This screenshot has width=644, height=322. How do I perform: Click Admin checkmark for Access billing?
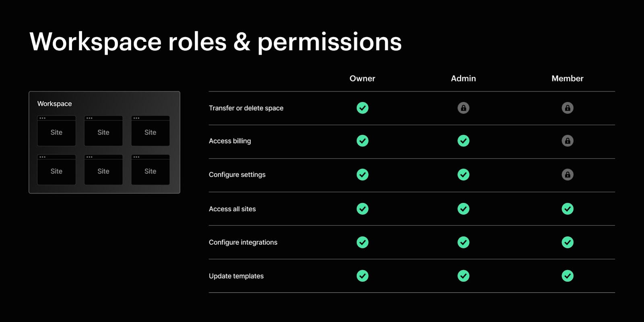(x=463, y=141)
